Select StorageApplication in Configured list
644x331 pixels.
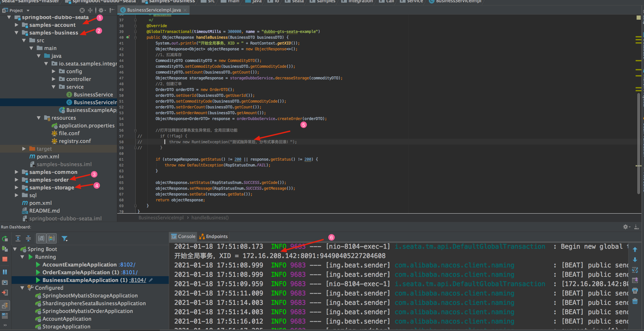point(63,326)
